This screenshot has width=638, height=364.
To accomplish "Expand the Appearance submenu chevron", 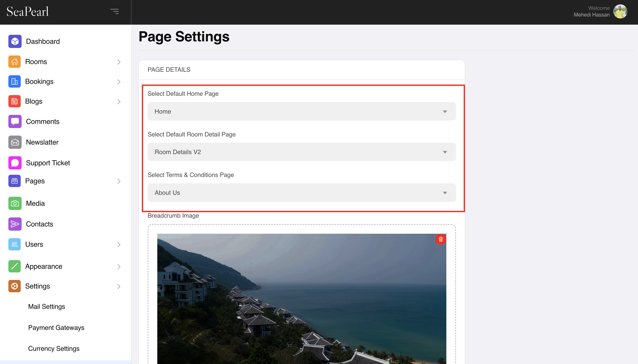I will [119, 267].
